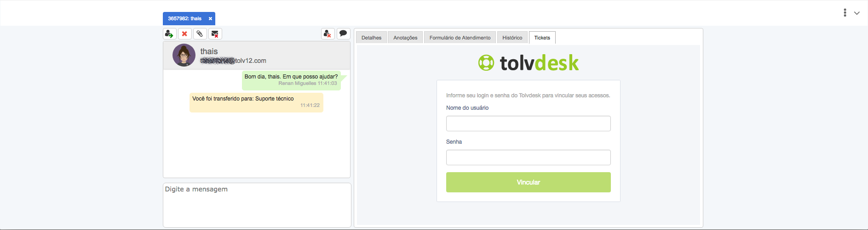868x230 pixels.
Task: Click the 'Informe seu login e senha' instruction text
Action: [x=528, y=95]
